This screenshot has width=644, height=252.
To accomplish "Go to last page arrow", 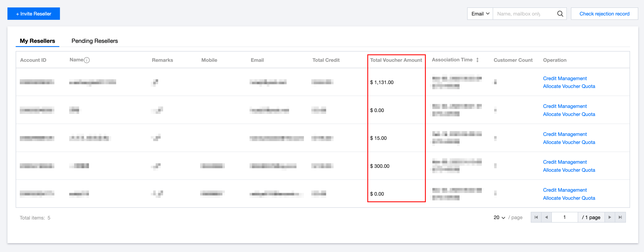I will coord(620,217).
